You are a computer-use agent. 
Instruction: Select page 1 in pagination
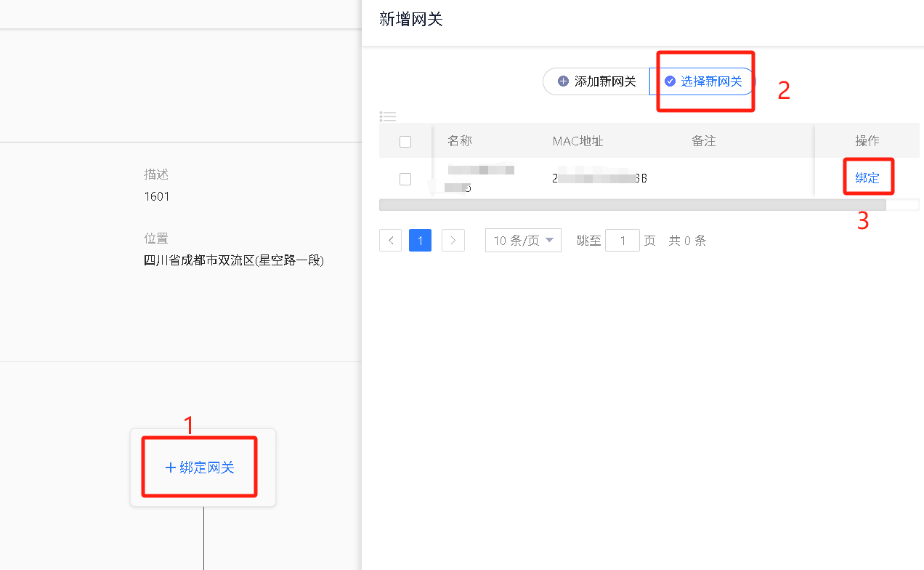tap(420, 241)
